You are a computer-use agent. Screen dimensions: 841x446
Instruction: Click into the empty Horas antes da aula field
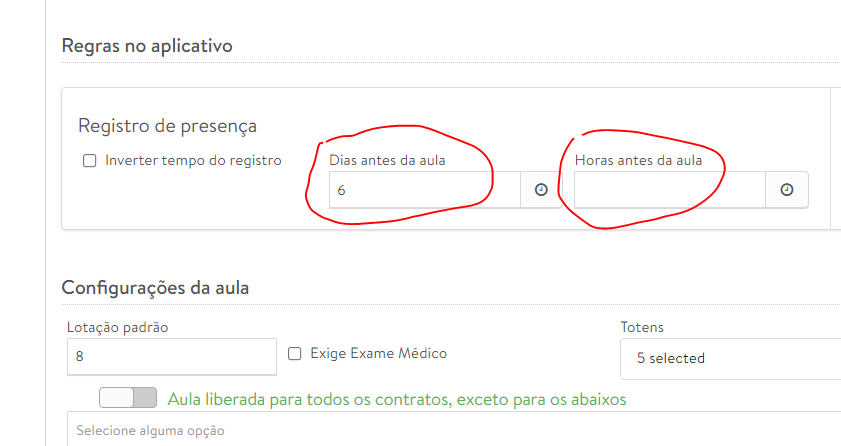click(x=669, y=190)
